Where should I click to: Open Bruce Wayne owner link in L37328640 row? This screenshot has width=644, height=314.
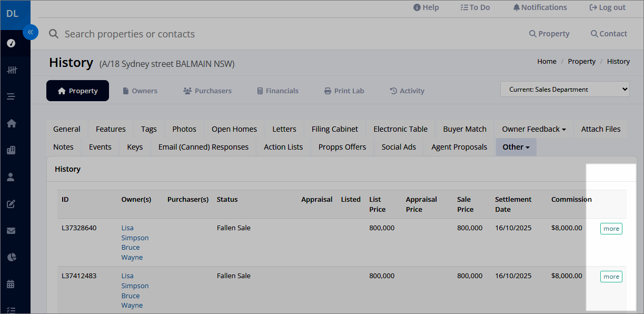[132, 252]
